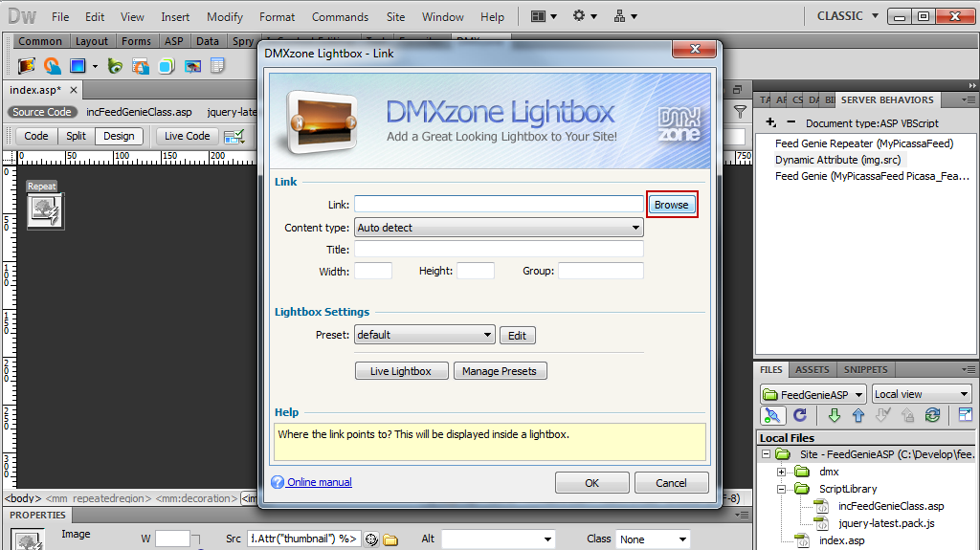Refresh the Files panel
980x550 pixels.
point(800,415)
